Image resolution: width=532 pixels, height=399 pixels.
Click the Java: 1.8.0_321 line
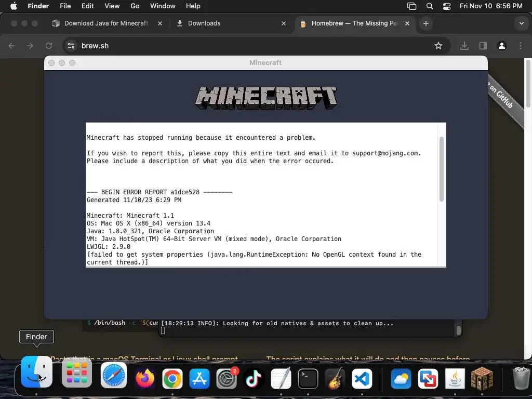click(x=150, y=231)
